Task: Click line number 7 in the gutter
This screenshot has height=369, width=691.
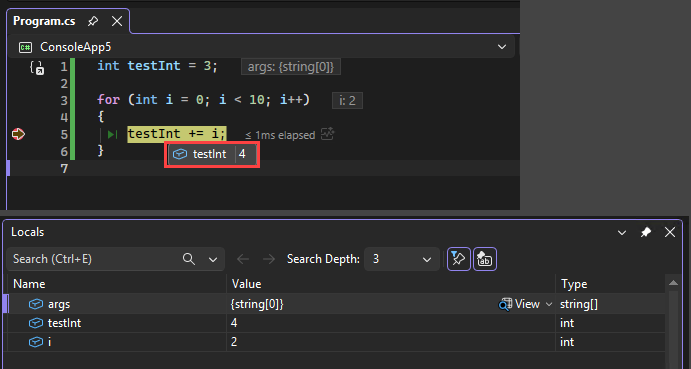Action: tap(64, 168)
